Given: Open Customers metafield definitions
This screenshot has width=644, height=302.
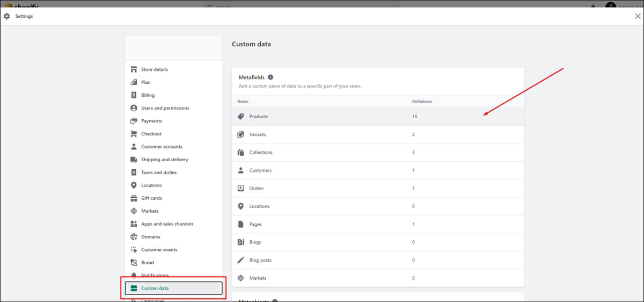Looking at the screenshot, I should point(378,170).
